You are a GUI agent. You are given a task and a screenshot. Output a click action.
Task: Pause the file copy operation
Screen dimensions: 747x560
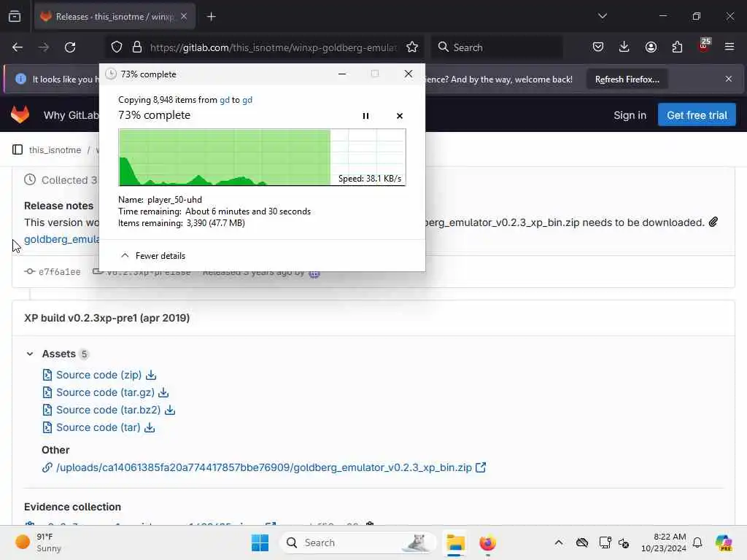tap(365, 116)
